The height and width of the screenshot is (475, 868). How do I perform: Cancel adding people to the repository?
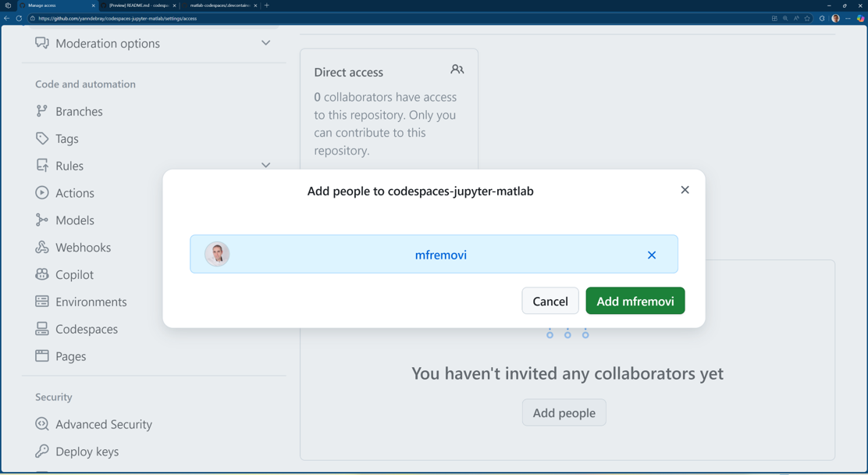(550, 301)
